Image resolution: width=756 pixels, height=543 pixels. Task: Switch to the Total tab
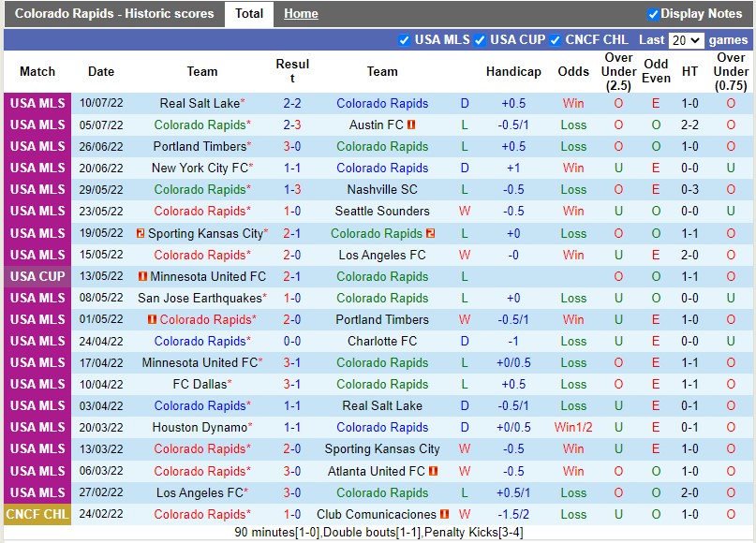(x=249, y=13)
